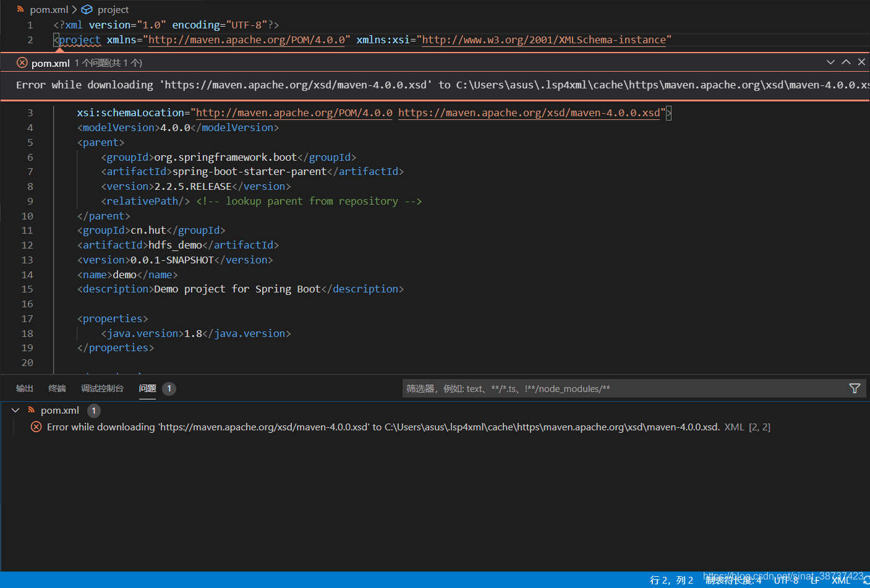Click 'spring-boot-starter-parent' artifactId text
The height and width of the screenshot is (588, 870).
tap(249, 171)
